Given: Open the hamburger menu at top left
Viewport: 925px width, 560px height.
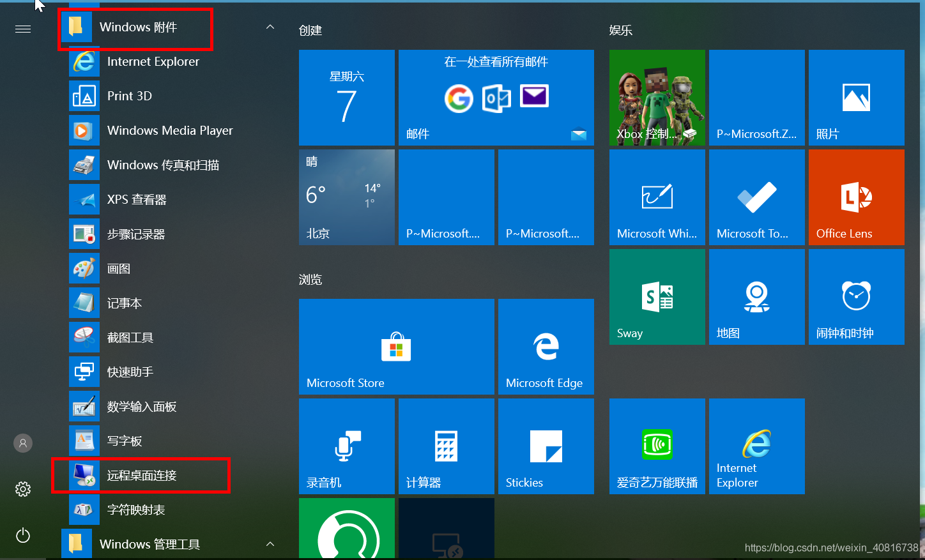Looking at the screenshot, I should pos(23,29).
